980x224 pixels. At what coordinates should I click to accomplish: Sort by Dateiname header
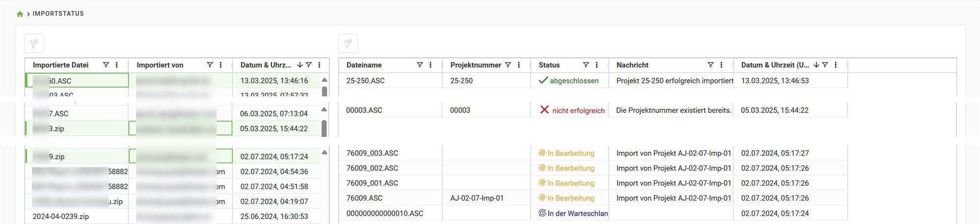[x=364, y=65]
